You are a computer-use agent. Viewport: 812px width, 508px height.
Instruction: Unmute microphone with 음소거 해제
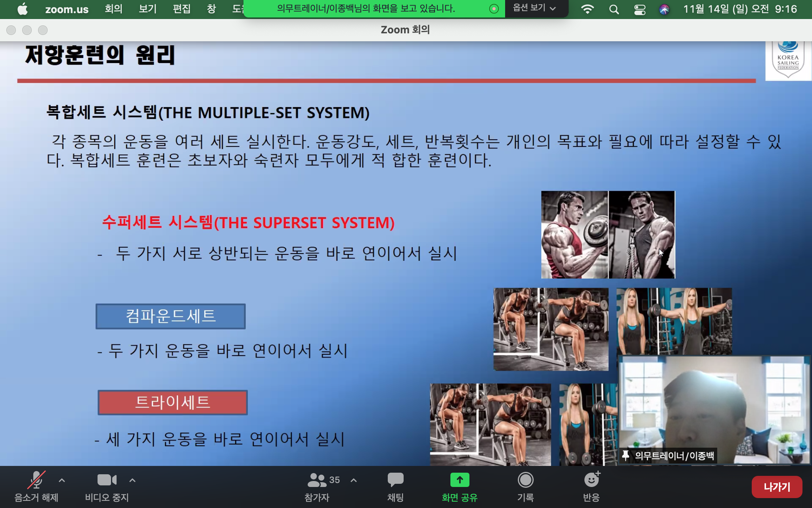36,487
